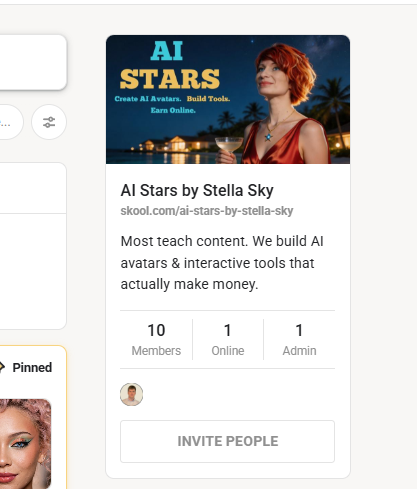View the 1 Admin count
This screenshot has height=489, width=417.
tap(299, 339)
